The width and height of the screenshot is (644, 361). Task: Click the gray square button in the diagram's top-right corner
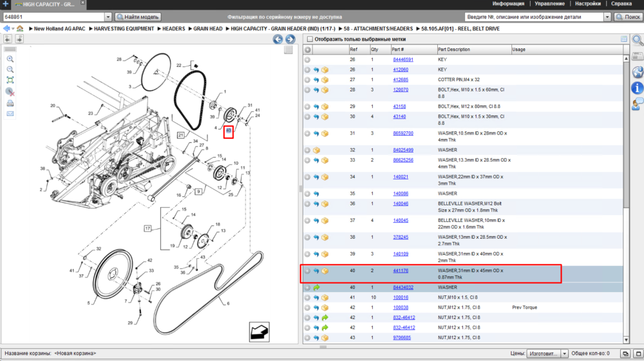[289, 50]
